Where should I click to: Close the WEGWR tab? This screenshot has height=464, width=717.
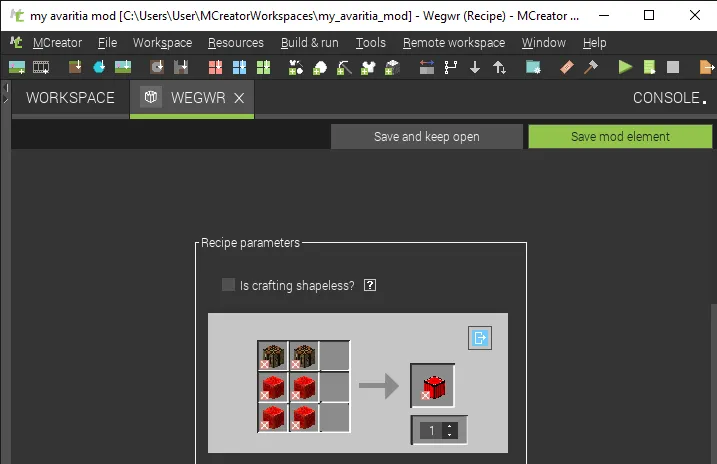point(239,98)
